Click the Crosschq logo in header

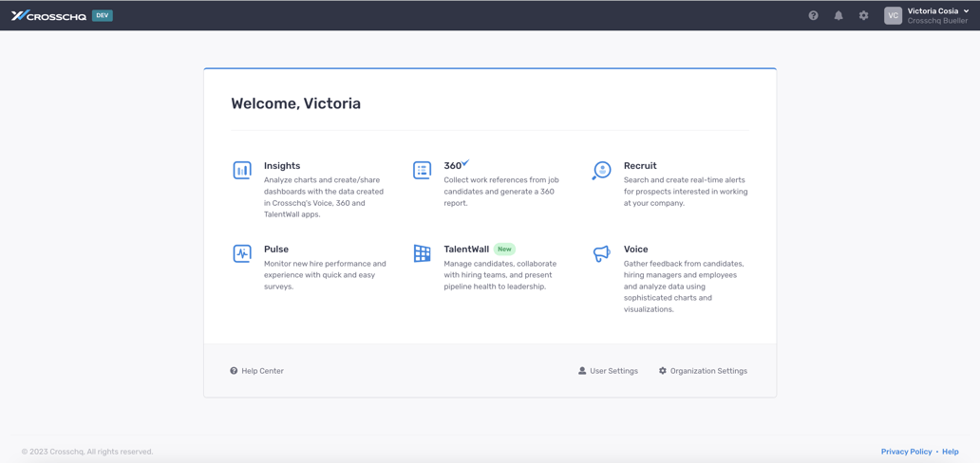[48, 15]
